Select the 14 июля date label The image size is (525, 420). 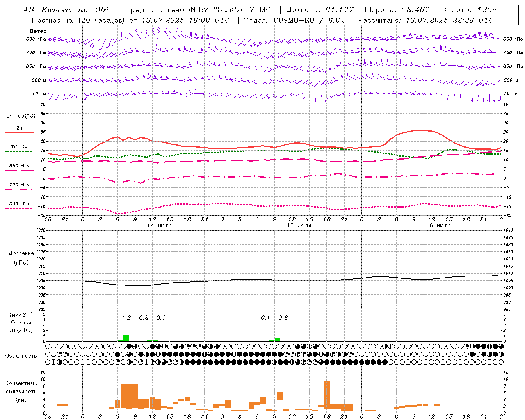[x=160, y=226]
